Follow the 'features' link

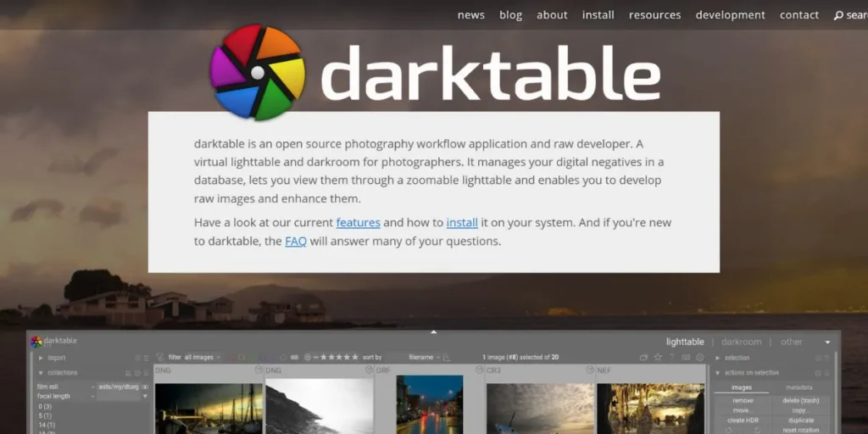[x=358, y=223]
